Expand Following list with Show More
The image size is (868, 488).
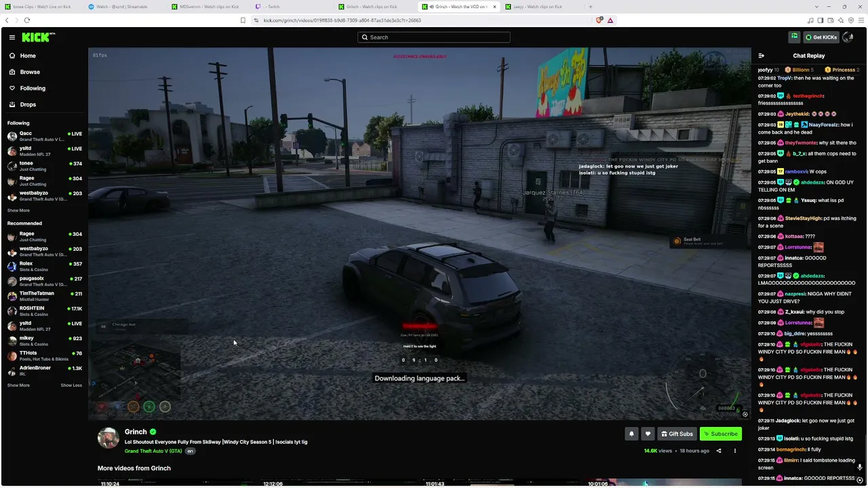pos(18,210)
